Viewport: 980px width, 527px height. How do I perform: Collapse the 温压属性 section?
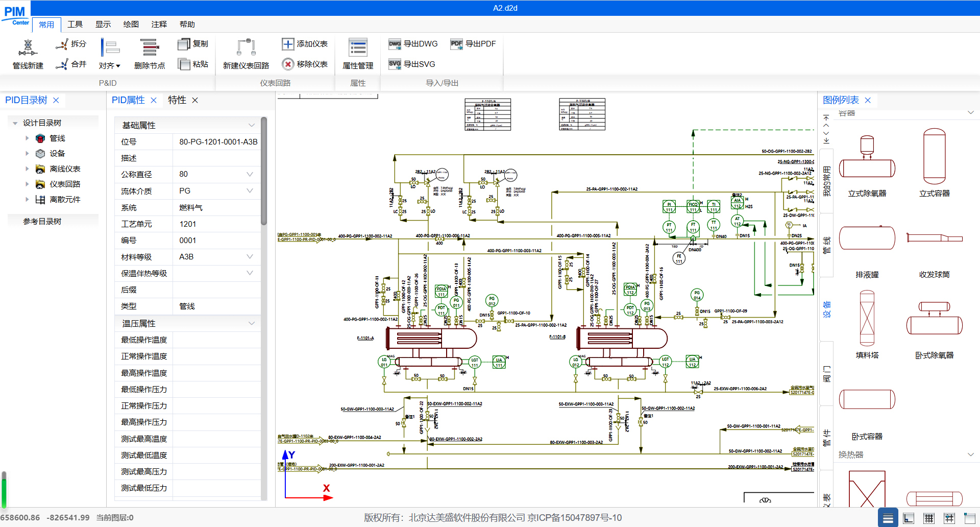pyautogui.click(x=251, y=323)
